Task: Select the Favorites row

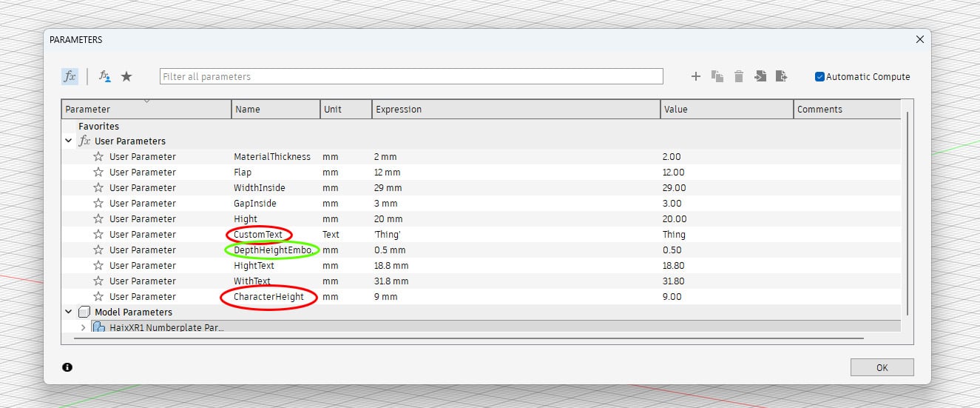Action: (481, 127)
